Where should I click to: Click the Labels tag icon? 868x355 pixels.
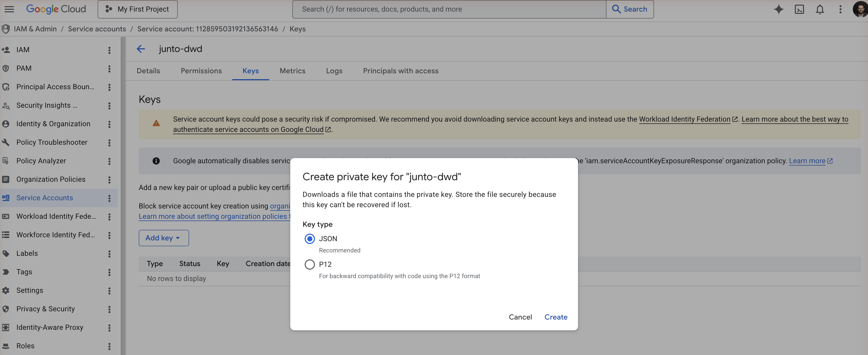coord(6,253)
